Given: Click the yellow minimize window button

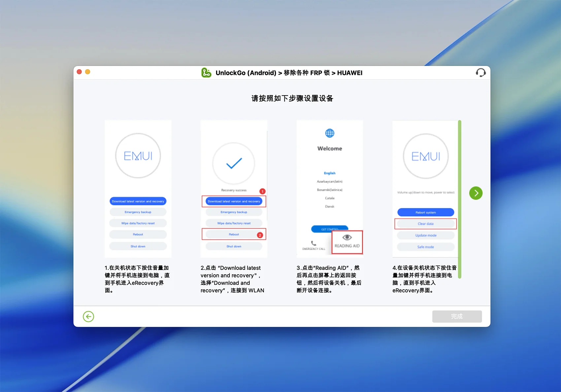Looking at the screenshot, I should 88,72.
